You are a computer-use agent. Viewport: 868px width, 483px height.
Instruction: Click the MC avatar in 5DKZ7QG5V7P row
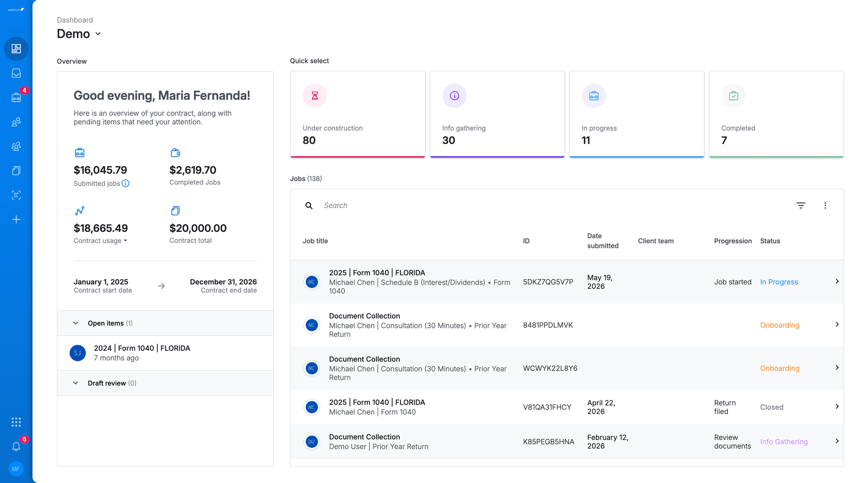click(x=311, y=282)
